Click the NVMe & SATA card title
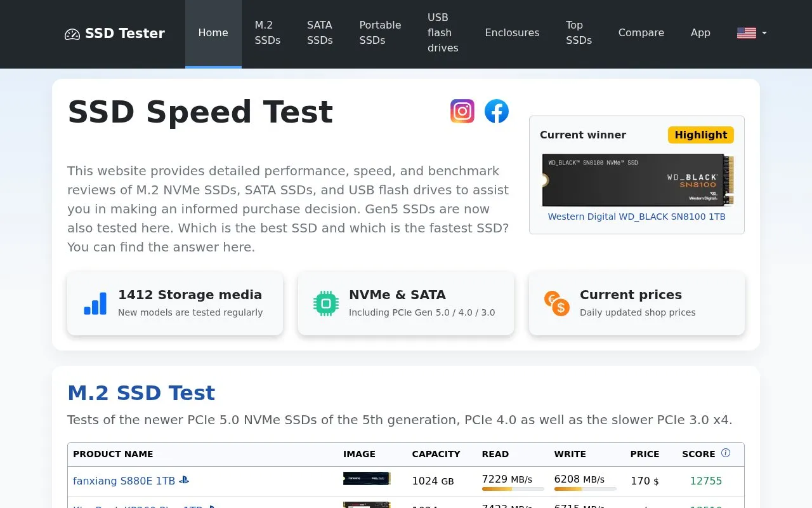812x508 pixels. coord(397,295)
